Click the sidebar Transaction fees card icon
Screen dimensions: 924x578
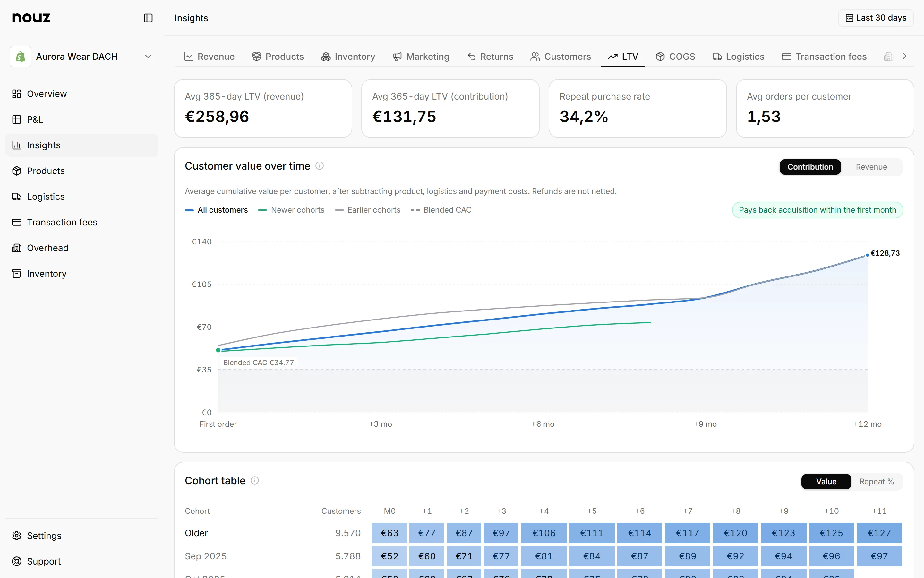(x=16, y=222)
